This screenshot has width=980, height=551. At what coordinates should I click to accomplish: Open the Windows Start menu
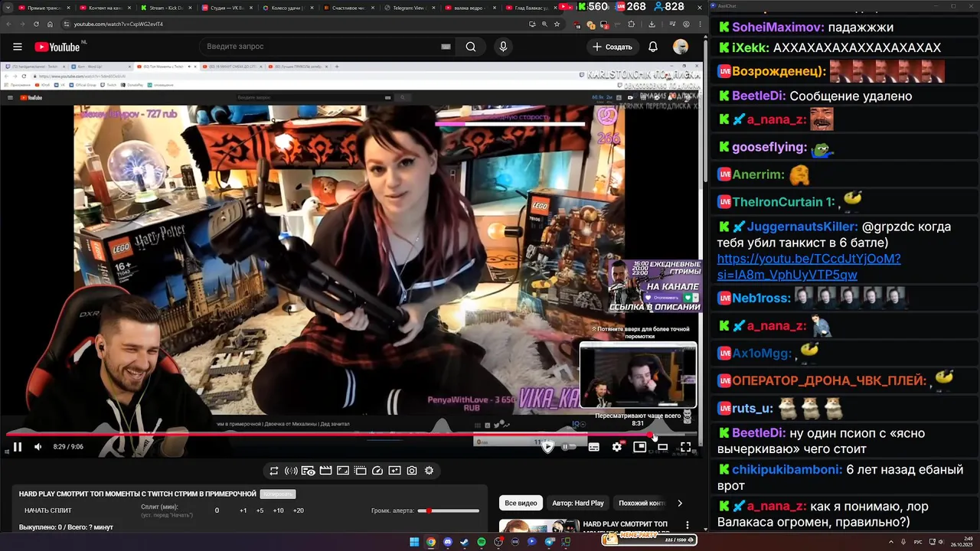pos(414,542)
